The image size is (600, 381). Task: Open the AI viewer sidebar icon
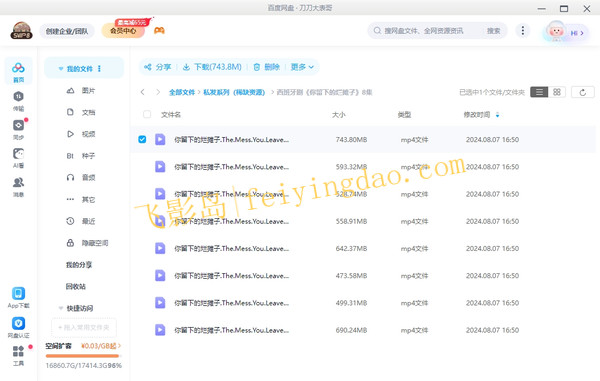click(18, 158)
